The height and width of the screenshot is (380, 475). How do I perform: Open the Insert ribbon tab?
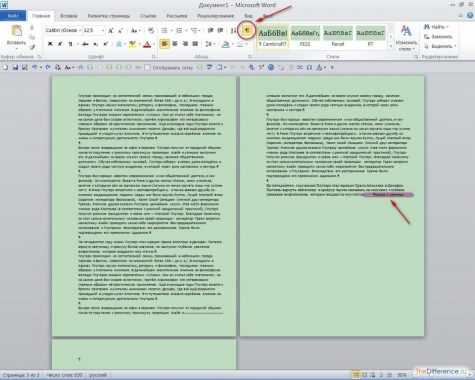pos(69,16)
